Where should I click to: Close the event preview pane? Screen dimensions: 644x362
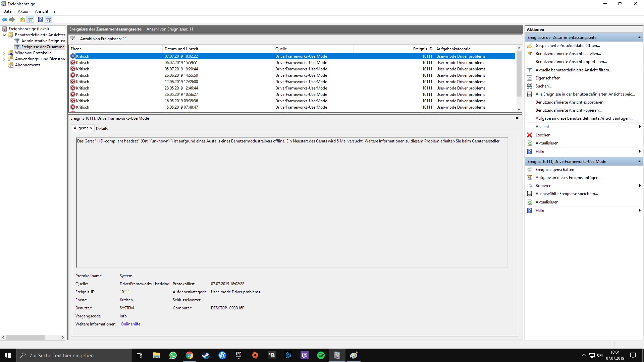517,118
